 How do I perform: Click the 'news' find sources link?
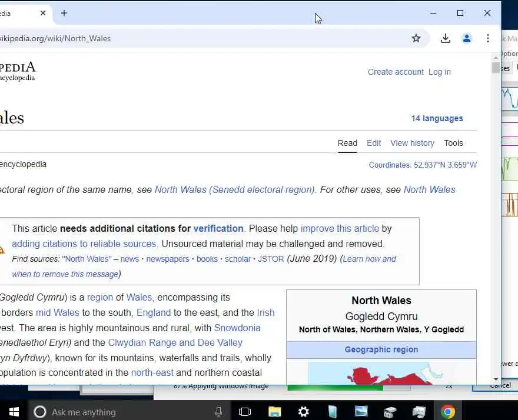pyautogui.click(x=129, y=259)
